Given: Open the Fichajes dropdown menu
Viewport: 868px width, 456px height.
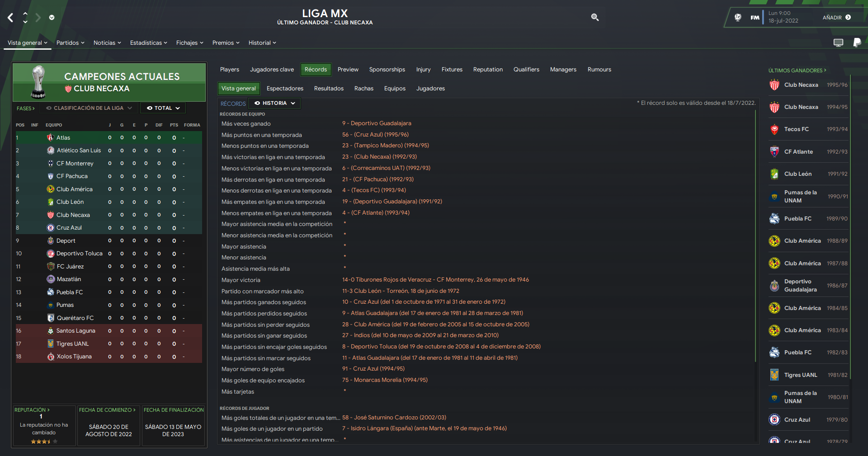Looking at the screenshot, I should click(189, 43).
